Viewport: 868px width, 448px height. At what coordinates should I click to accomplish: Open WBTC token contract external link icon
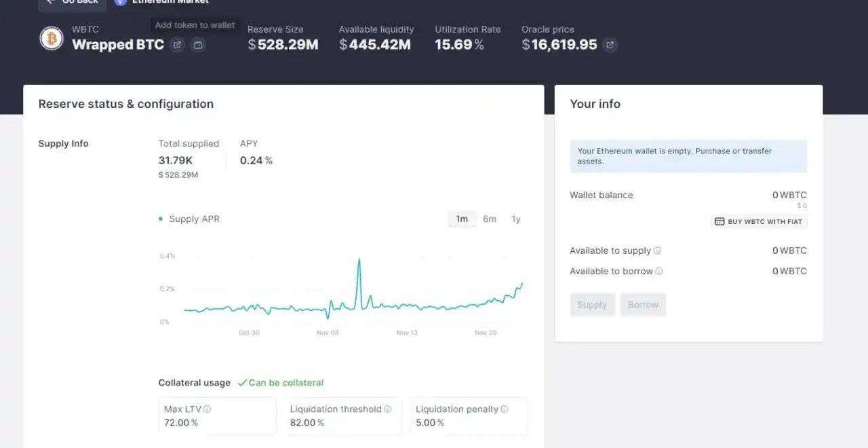point(177,45)
